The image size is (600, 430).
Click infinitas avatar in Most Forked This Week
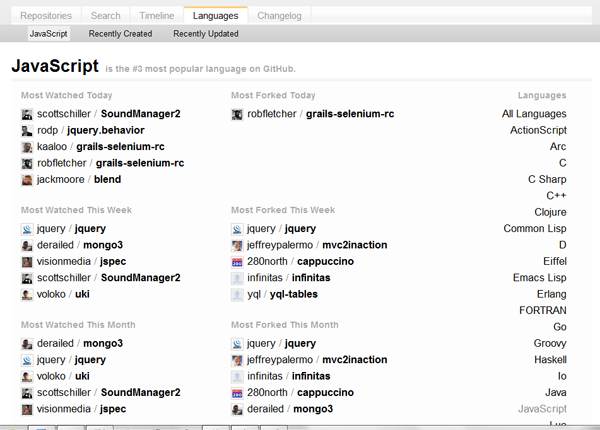pos(237,279)
